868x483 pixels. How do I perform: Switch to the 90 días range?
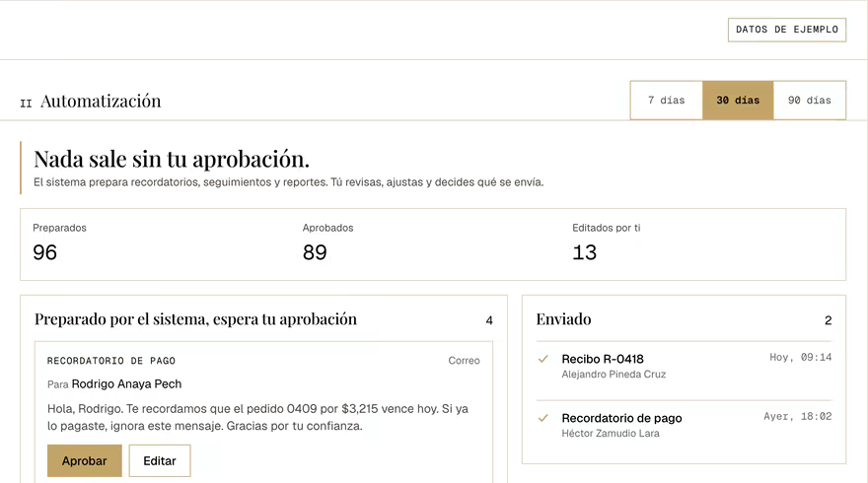click(810, 101)
